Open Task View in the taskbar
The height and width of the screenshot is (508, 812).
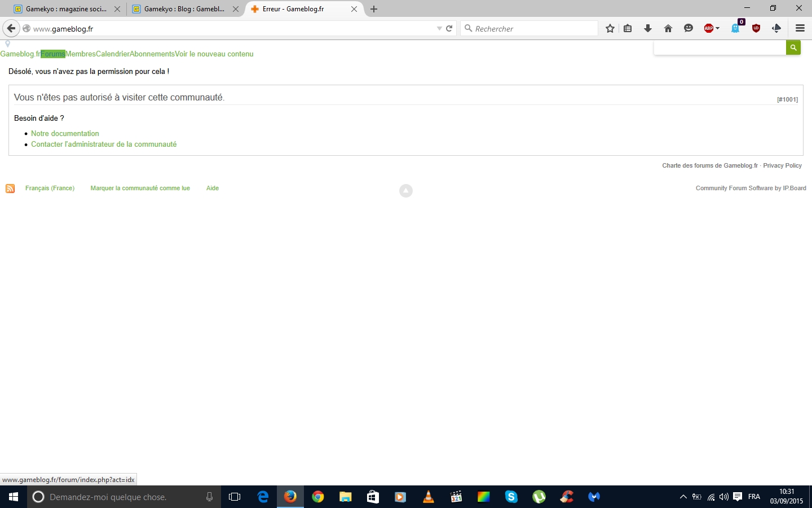[x=235, y=497]
